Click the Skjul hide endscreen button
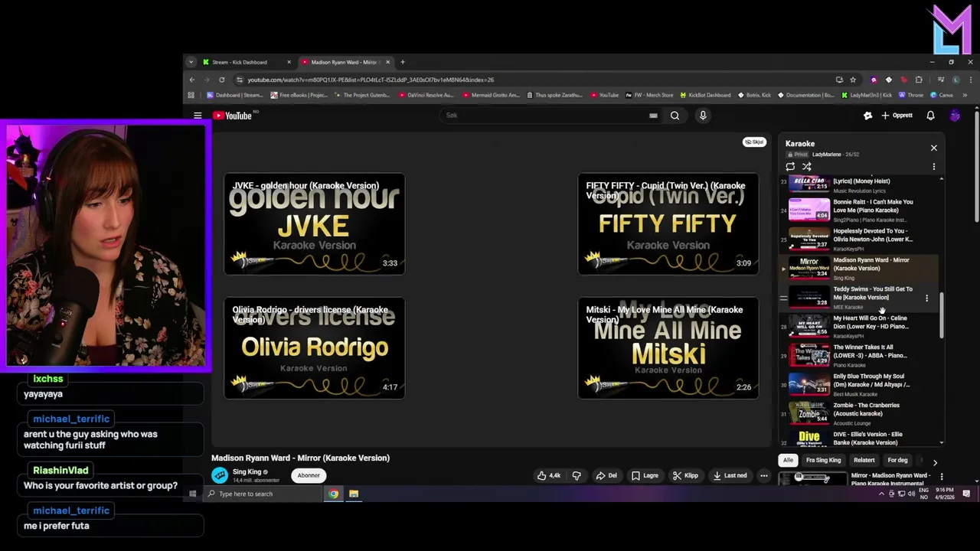 754,142
